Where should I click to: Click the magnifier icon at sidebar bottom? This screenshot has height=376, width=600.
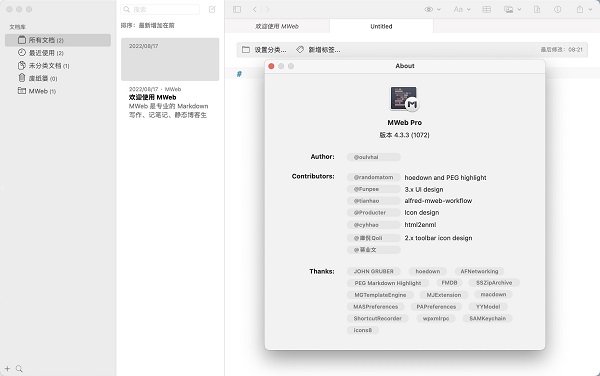[x=19, y=369]
